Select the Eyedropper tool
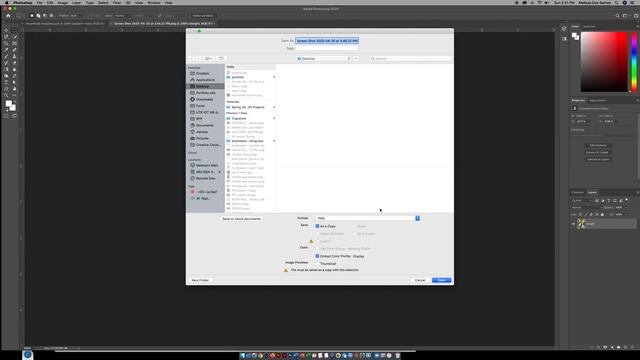 (6, 50)
